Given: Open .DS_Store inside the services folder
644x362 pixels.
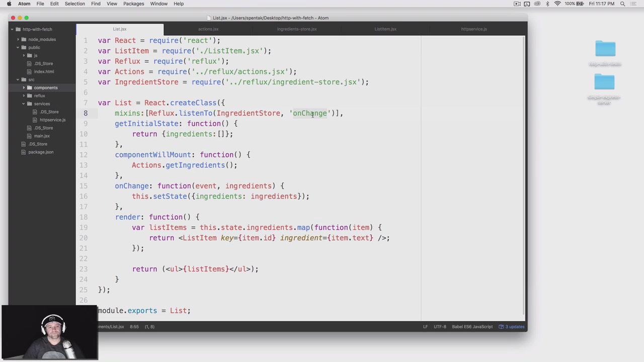Looking at the screenshot, I should coord(49,112).
